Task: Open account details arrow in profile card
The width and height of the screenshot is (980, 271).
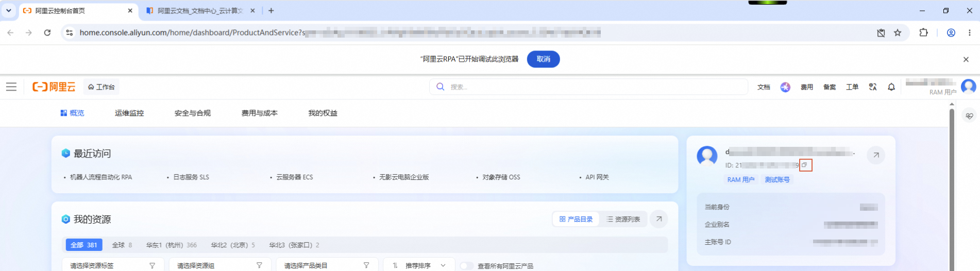Action: (876, 155)
